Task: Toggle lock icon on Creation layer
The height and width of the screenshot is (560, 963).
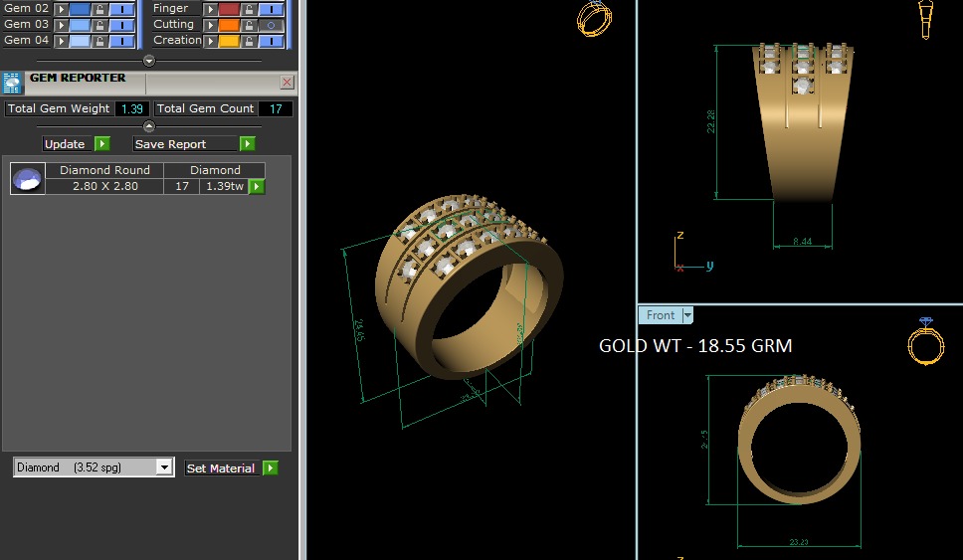Action: pos(249,41)
